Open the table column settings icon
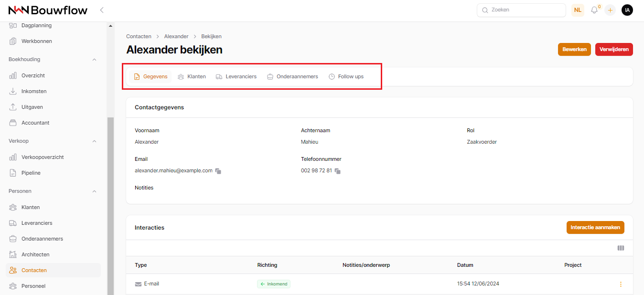 point(621,248)
